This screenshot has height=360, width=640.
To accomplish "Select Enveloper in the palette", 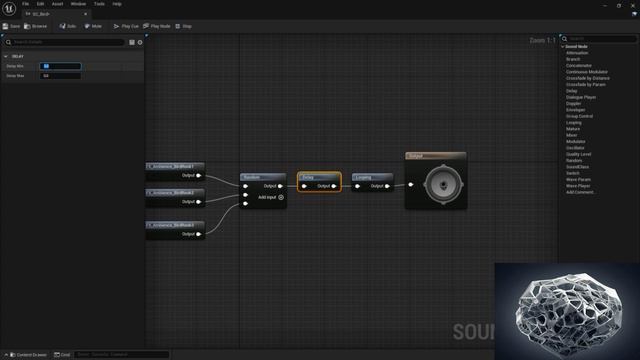I will [575, 110].
